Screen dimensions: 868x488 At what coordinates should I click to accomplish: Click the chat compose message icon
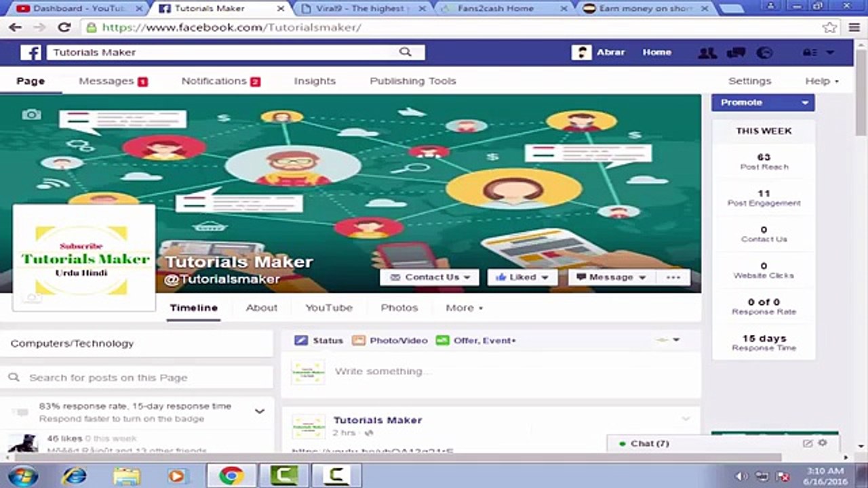(x=808, y=443)
